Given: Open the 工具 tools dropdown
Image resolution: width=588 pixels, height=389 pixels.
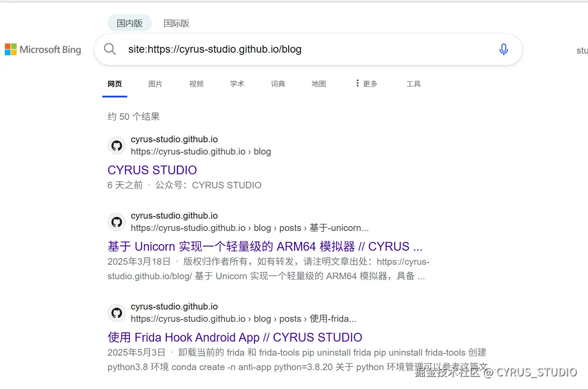Looking at the screenshot, I should point(413,84).
